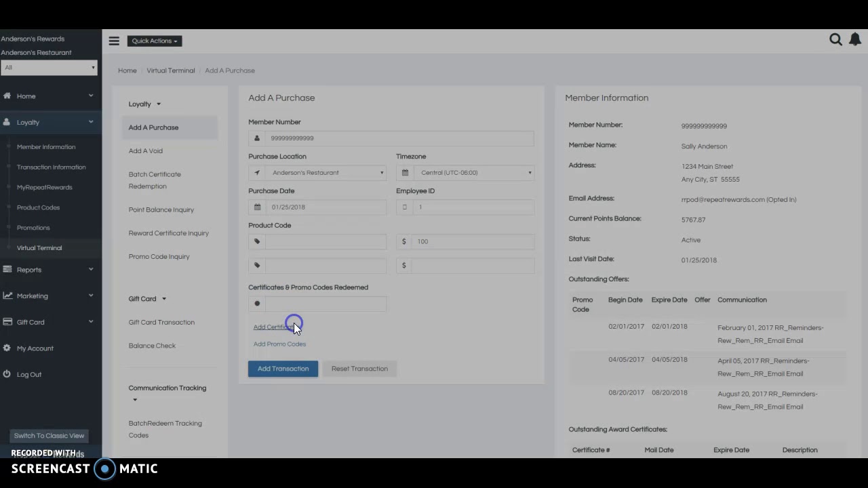
Task: Click the user icon beside Member Number field
Action: (x=257, y=138)
